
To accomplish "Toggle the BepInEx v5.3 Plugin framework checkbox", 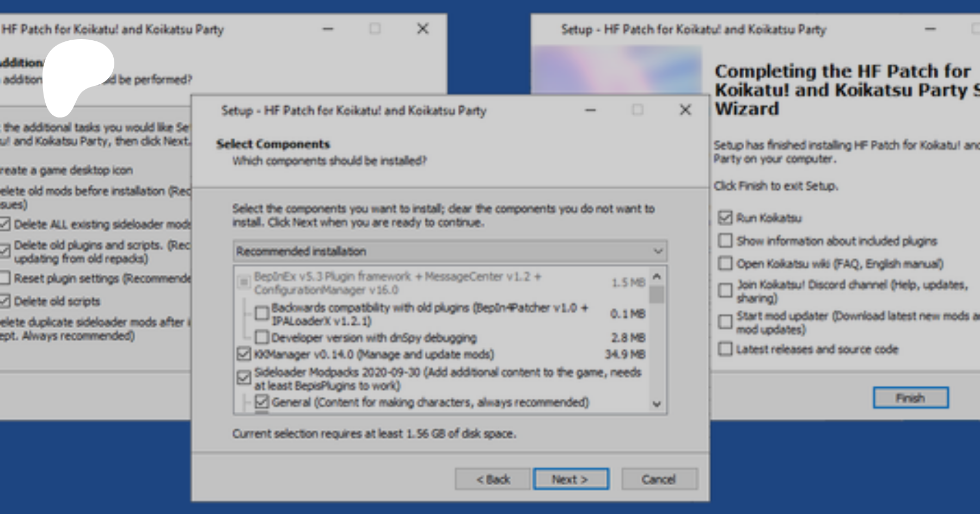I will click(x=243, y=282).
